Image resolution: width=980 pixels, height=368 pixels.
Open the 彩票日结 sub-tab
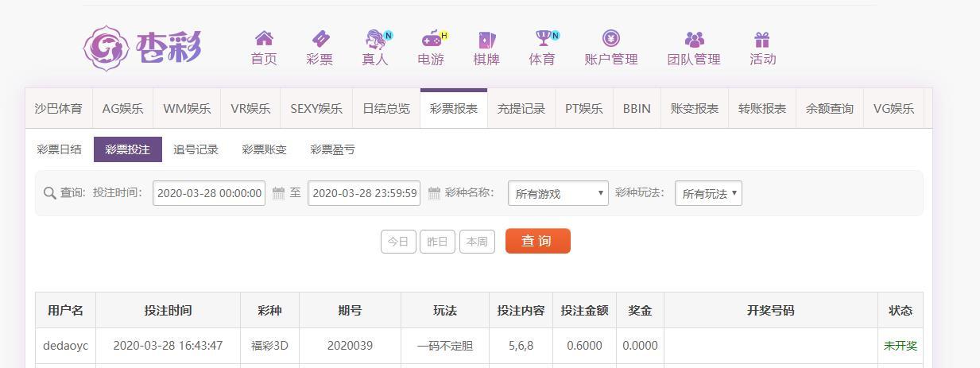[x=59, y=149]
